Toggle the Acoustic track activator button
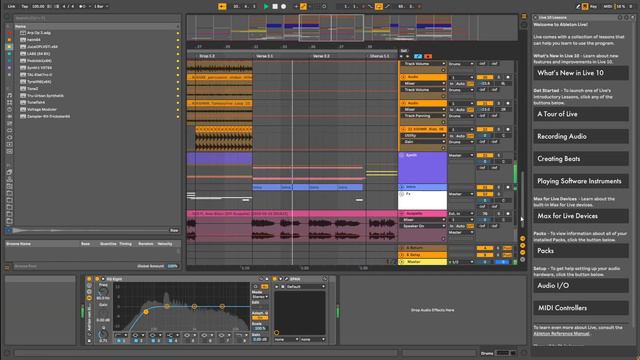 coord(485,213)
